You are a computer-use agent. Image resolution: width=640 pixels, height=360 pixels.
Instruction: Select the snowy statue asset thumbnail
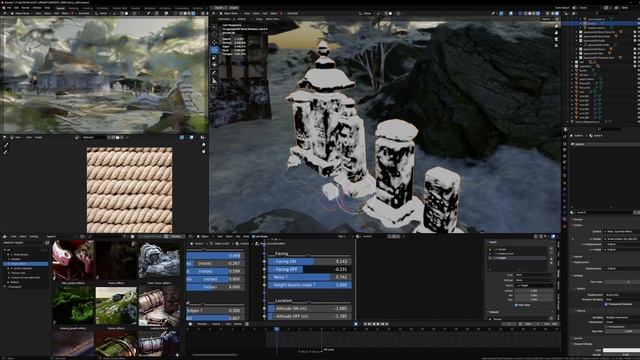coord(159,260)
